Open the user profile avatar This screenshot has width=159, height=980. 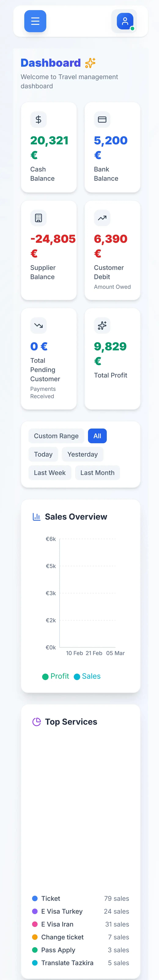(x=125, y=21)
